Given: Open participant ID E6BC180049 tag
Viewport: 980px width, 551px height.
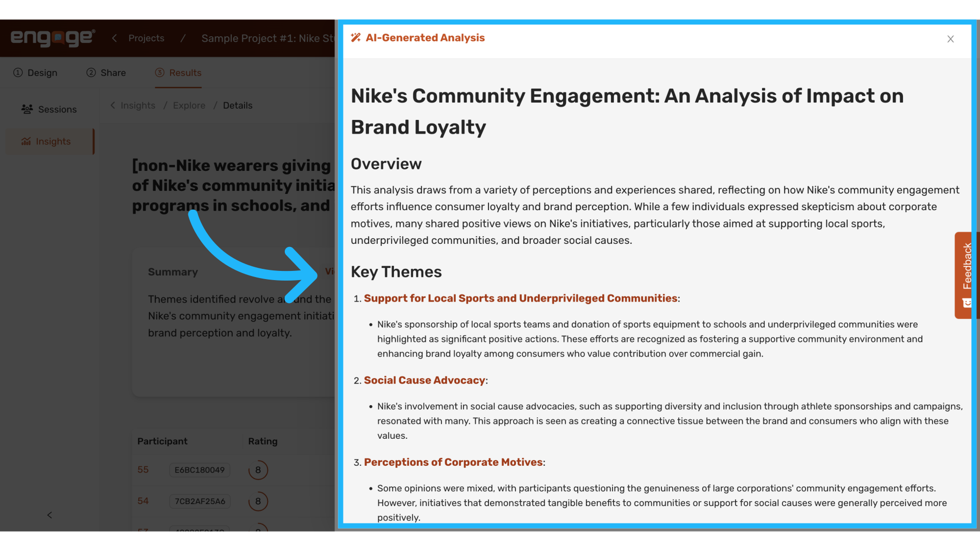Looking at the screenshot, I should [200, 470].
